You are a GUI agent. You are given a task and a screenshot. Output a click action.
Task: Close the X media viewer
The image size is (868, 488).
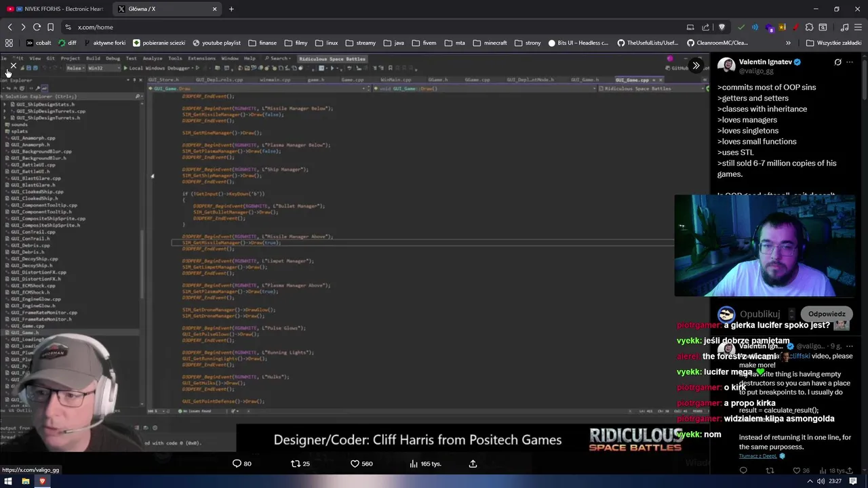13,66
